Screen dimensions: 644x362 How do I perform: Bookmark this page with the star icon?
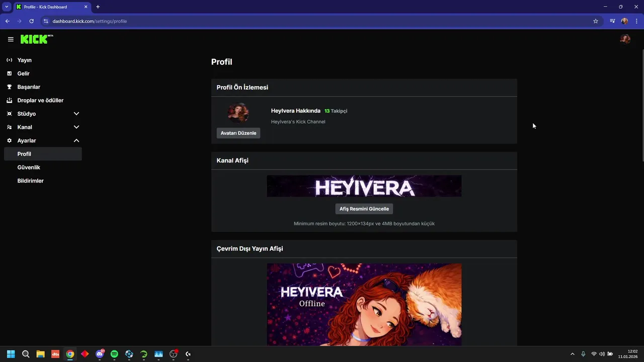coord(596,21)
